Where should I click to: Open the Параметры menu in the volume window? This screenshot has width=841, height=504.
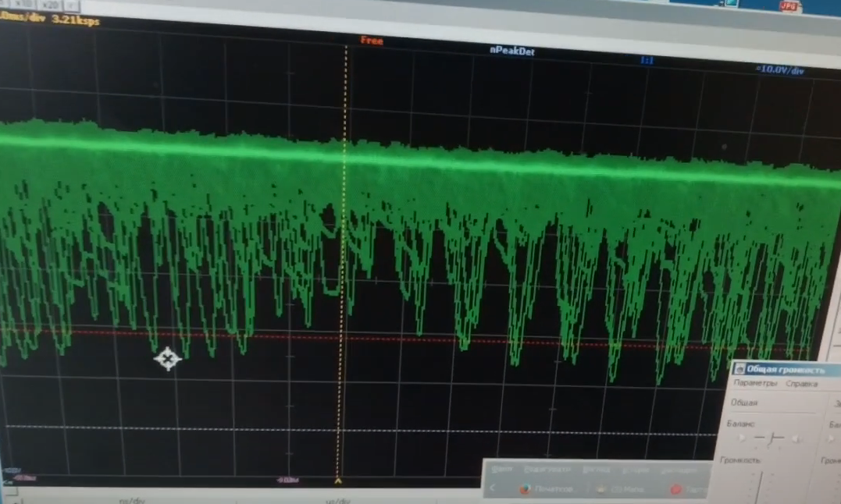755,384
